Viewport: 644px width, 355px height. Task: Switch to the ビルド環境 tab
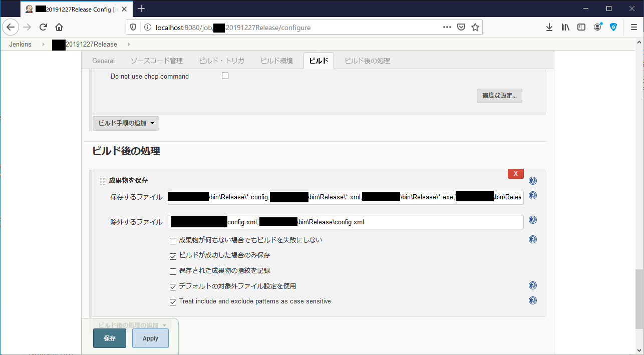[x=277, y=61]
